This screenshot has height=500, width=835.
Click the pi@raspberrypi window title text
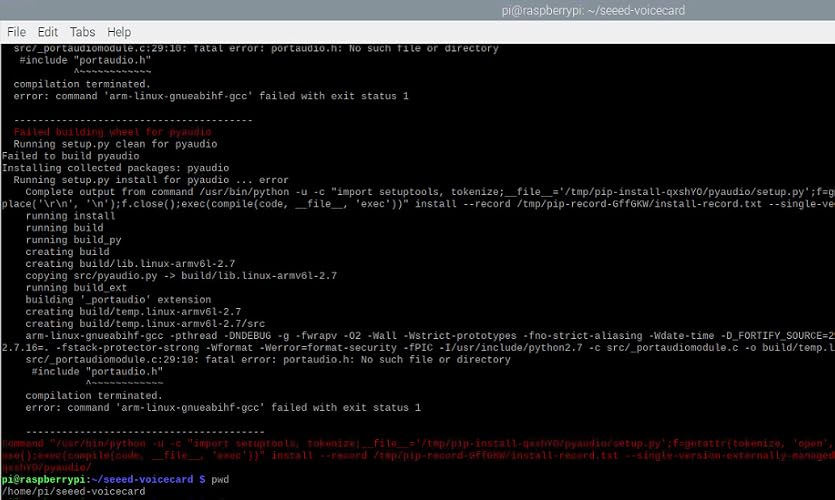pos(593,10)
